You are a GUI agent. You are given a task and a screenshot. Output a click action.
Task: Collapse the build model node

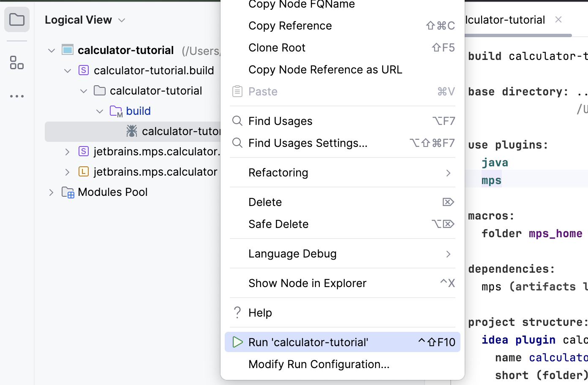pyautogui.click(x=100, y=111)
